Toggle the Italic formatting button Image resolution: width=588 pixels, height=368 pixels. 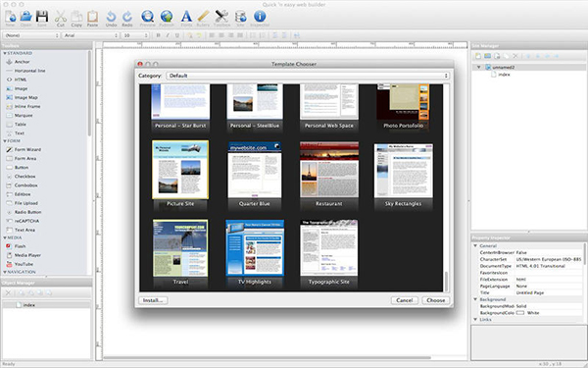(168, 35)
